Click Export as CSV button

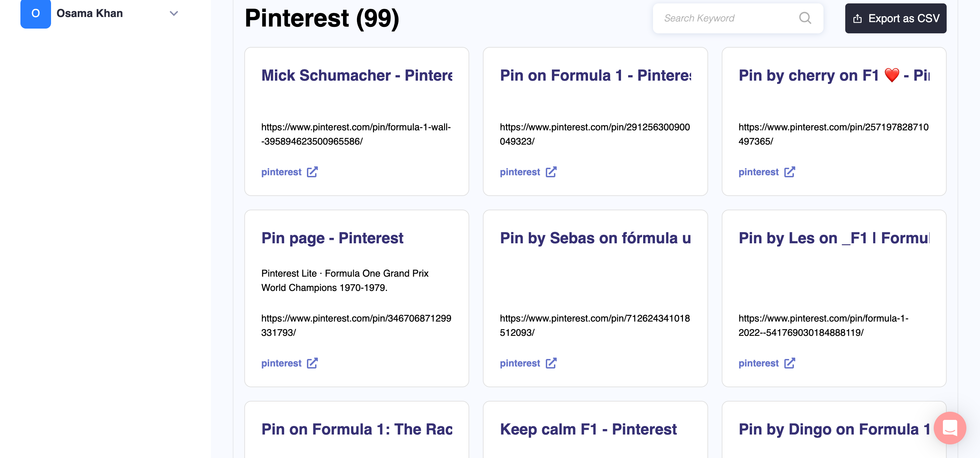click(896, 18)
